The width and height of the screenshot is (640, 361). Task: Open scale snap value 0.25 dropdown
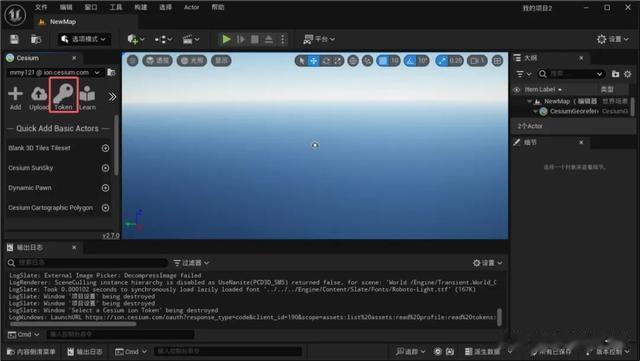coord(456,61)
